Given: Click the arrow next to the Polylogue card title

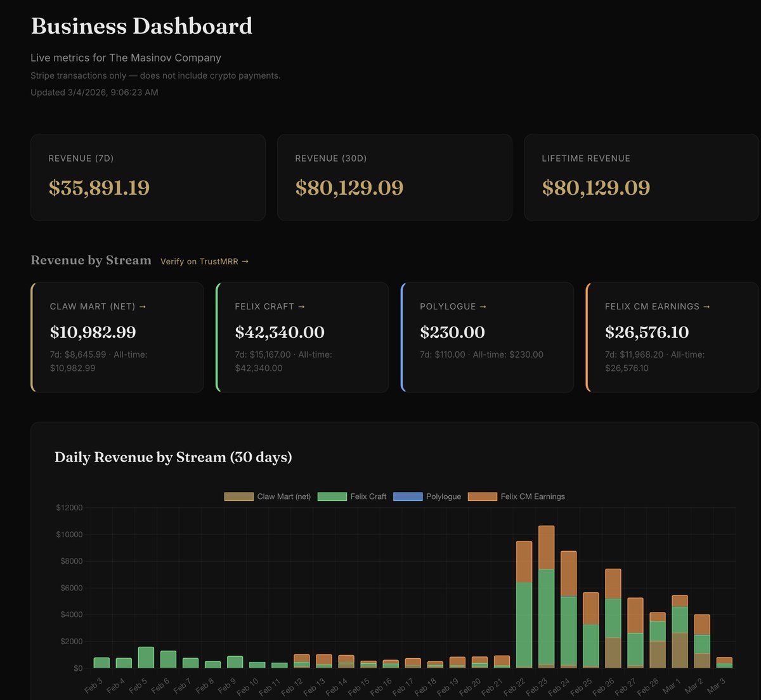Looking at the screenshot, I should (483, 306).
